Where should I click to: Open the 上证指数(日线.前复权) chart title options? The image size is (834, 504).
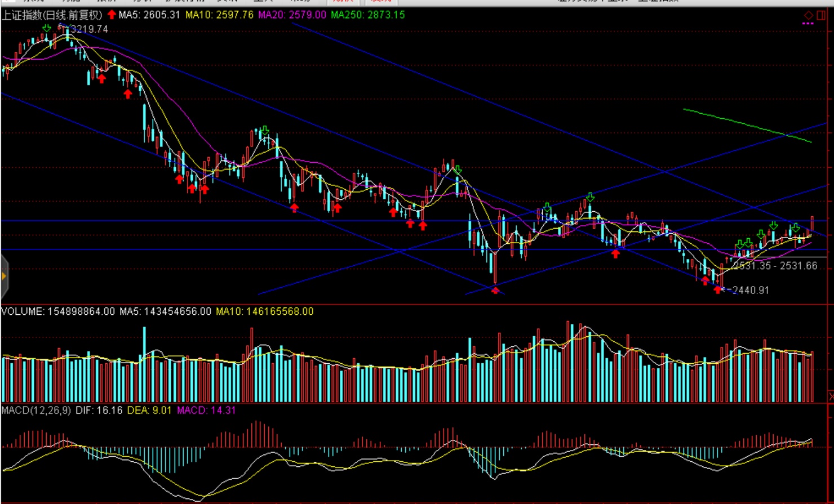(x=52, y=15)
